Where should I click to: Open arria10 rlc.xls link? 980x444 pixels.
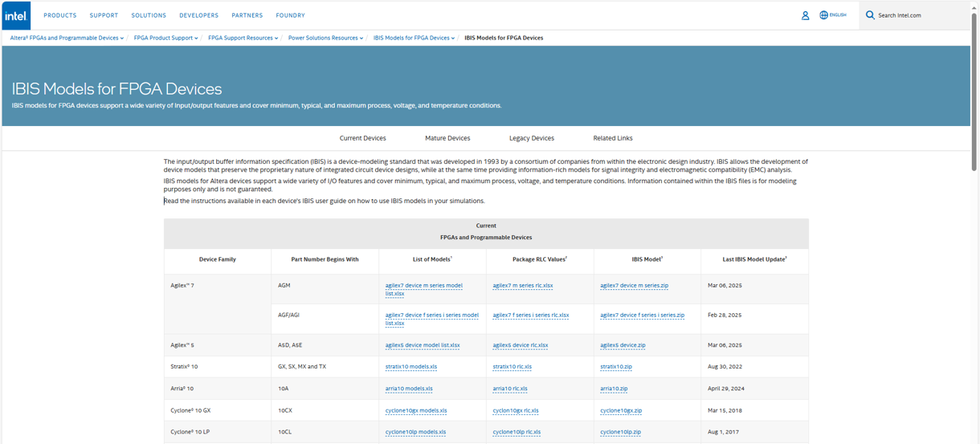click(x=510, y=389)
